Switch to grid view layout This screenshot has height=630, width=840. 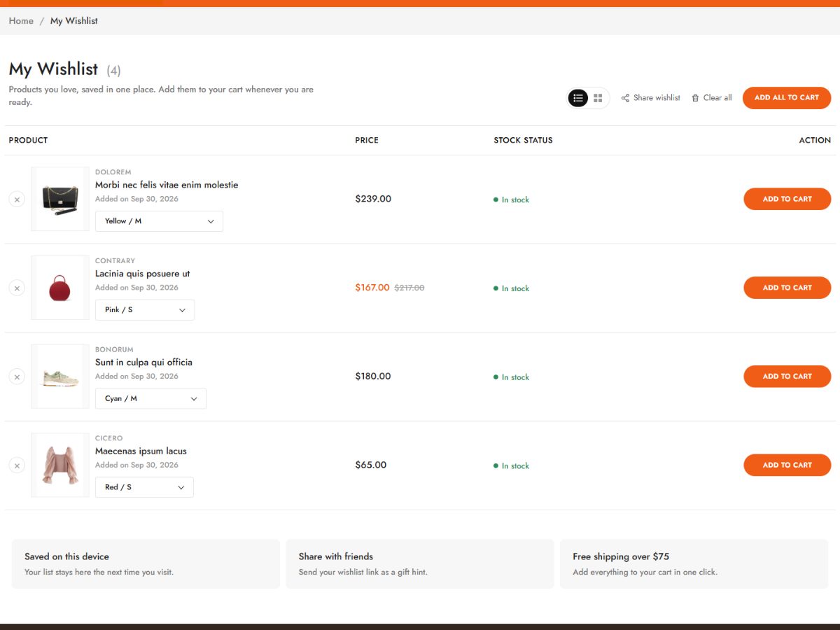(598, 98)
